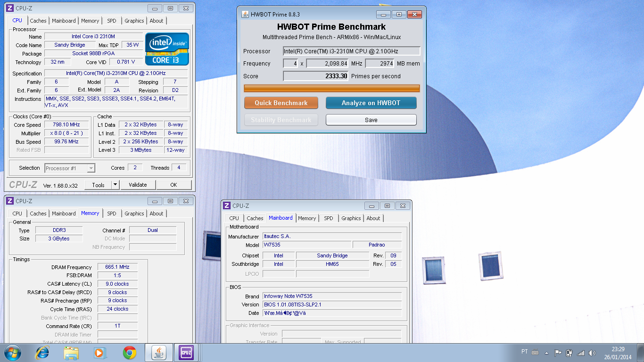Click the memory Type value DDR3
Viewport: 644px width, 362px height.
pyautogui.click(x=59, y=230)
